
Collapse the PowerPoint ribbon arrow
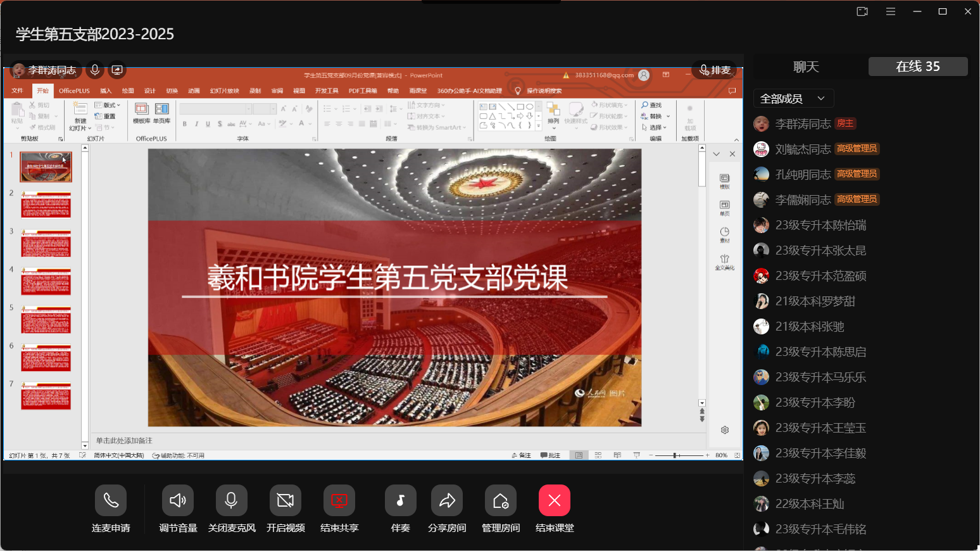coord(736,140)
